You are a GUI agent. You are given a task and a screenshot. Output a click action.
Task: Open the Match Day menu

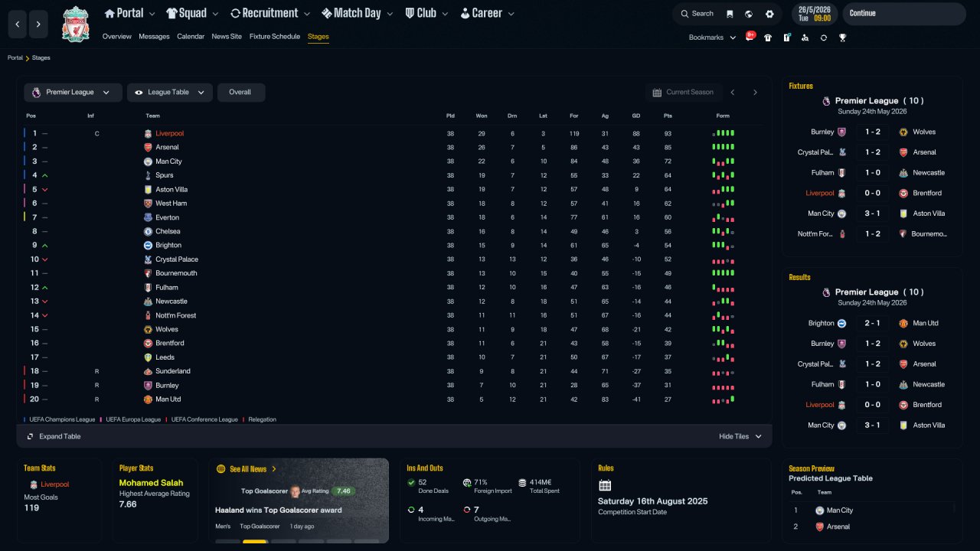[358, 13]
